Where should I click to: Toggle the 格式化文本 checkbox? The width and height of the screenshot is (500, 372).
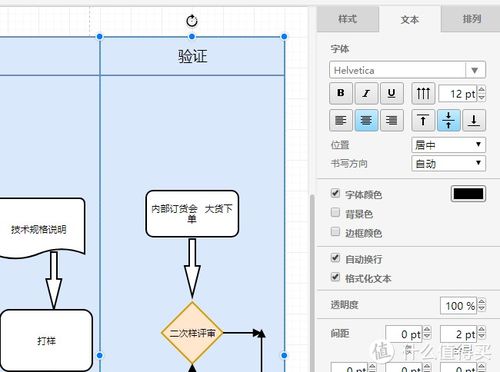click(x=335, y=277)
